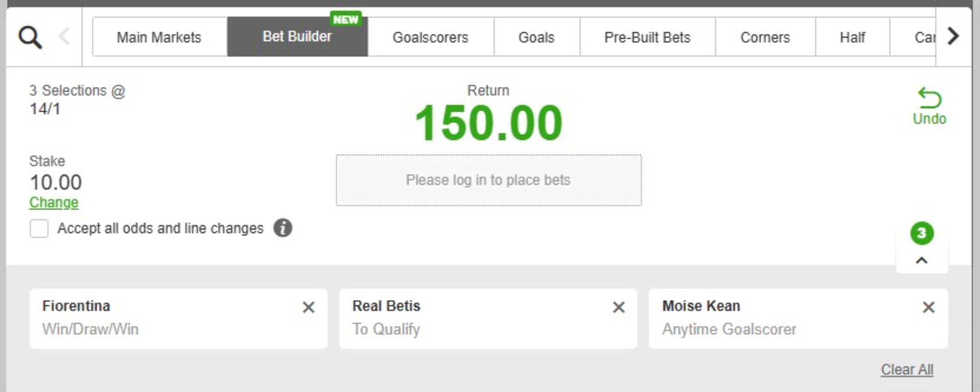Collapse the selections list chevron
980x392 pixels.
[922, 261]
